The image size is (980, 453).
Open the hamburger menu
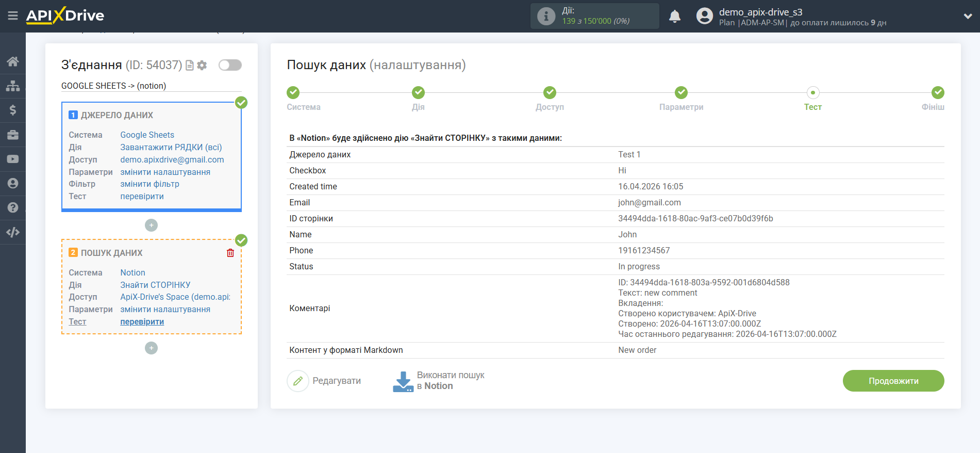click(x=13, y=16)
